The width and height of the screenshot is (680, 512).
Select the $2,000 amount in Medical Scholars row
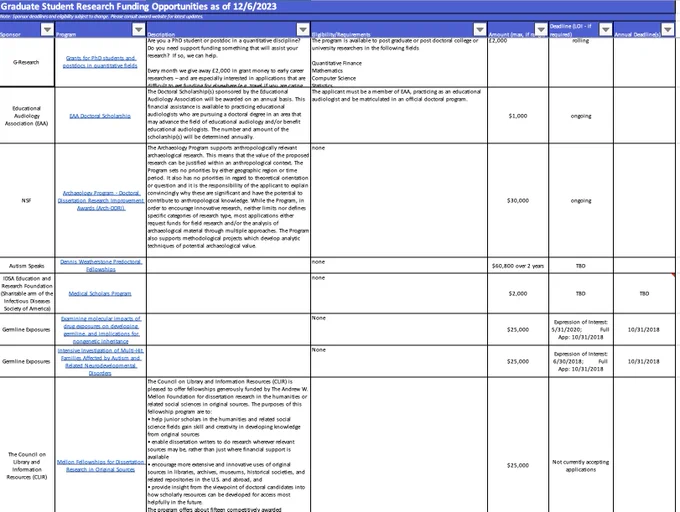tap(518, 294)
